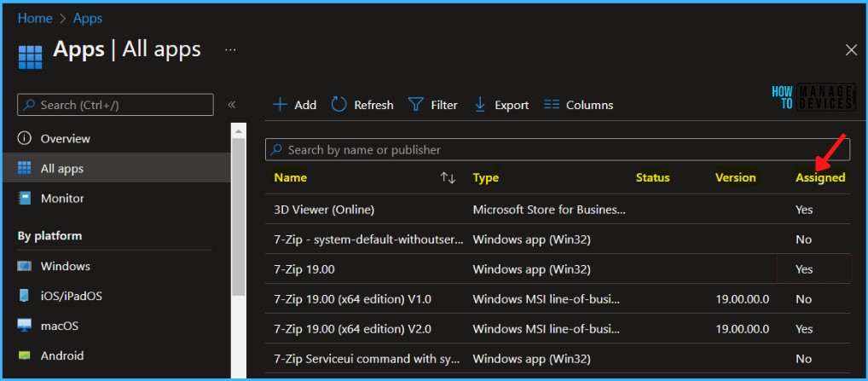Sort using the Name column arrows
This screenshot has height=381, width=868.
coord(448,177)
